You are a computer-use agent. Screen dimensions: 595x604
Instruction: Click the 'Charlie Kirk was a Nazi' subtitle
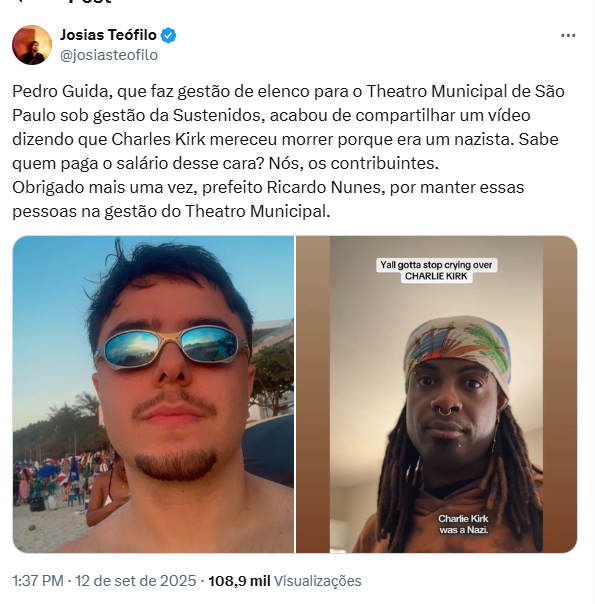(463, 524)
